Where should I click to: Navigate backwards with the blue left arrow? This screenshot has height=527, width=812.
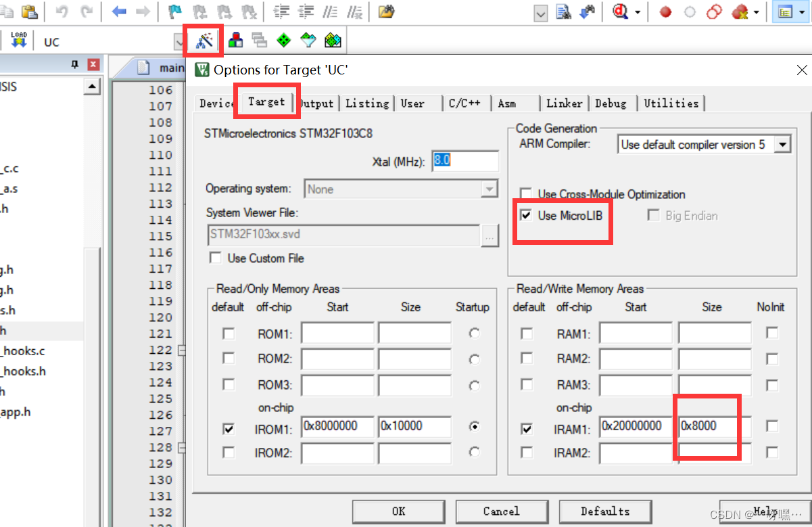119,12
